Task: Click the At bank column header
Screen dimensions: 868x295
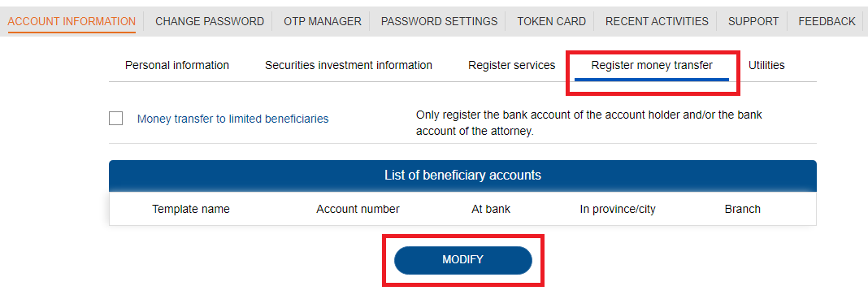Action: 490,209
